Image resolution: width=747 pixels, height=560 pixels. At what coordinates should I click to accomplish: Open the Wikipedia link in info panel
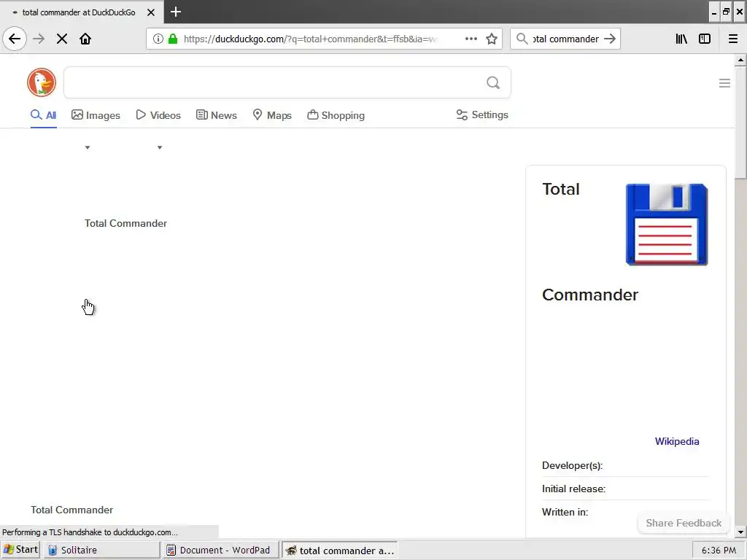point(677,441)
